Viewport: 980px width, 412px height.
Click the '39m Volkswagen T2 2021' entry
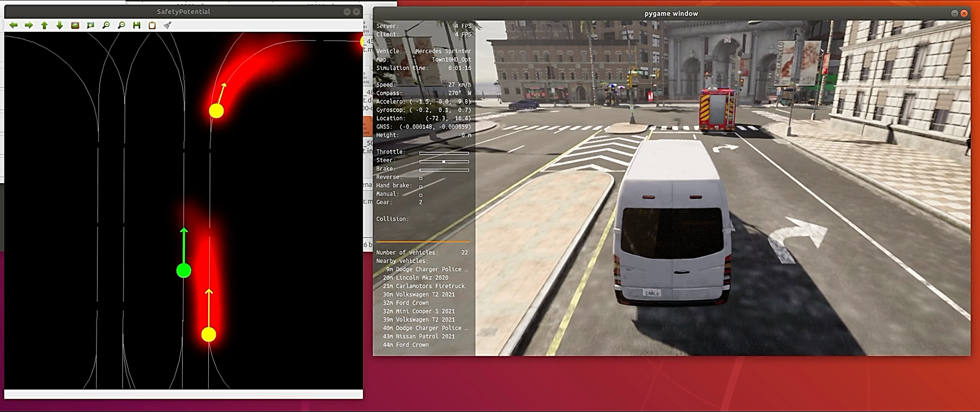(x=419, y=319)
